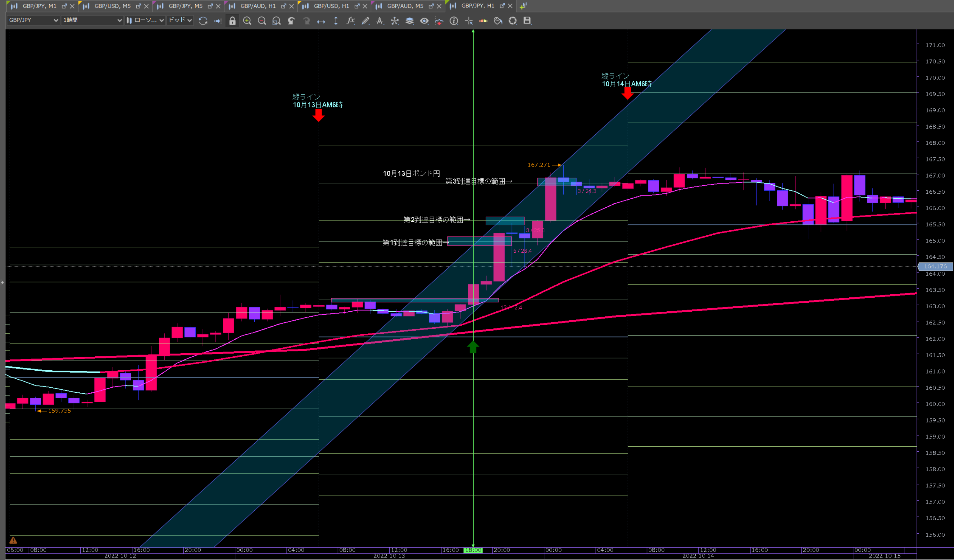Toggle the eye visibility icon
This screenshot has width=954, height=560.
425,21
